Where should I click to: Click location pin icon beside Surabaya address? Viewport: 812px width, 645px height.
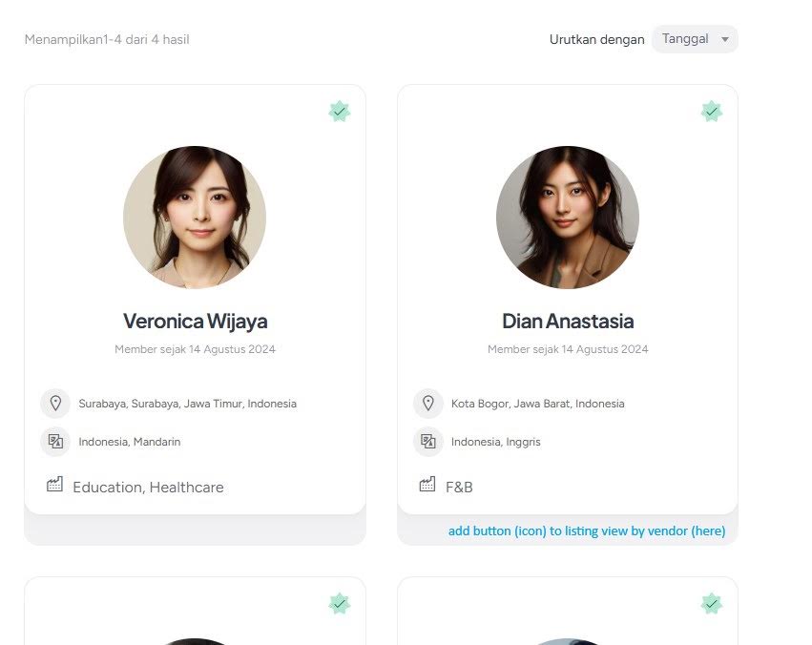click(x=55, y=404)
